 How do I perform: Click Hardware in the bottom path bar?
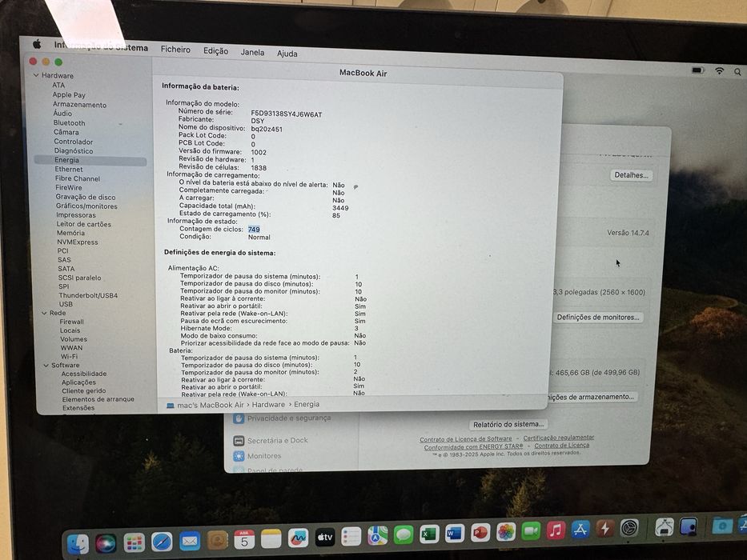click(268, 405)
